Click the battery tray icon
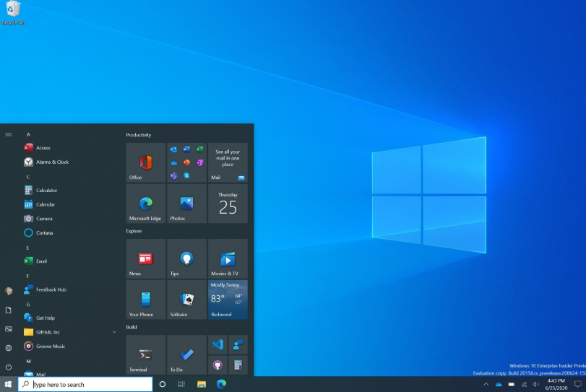Screen dimensions: 586x392 (512, 384)
